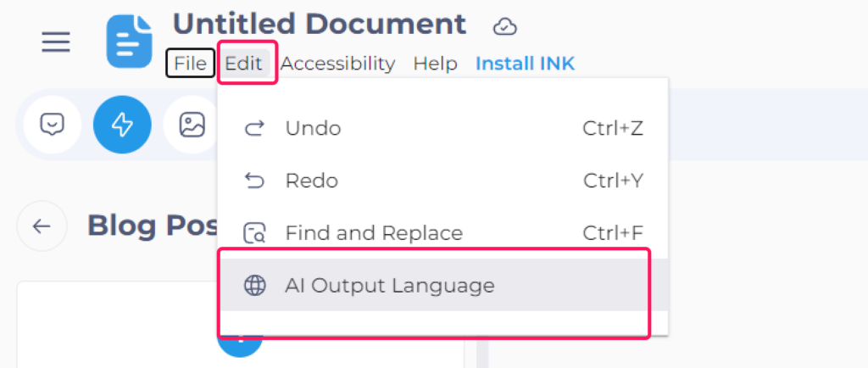Open the hamburger navigation menu
Image resolution: width=868 pixels, height=368 pixels.
[56, 42]
